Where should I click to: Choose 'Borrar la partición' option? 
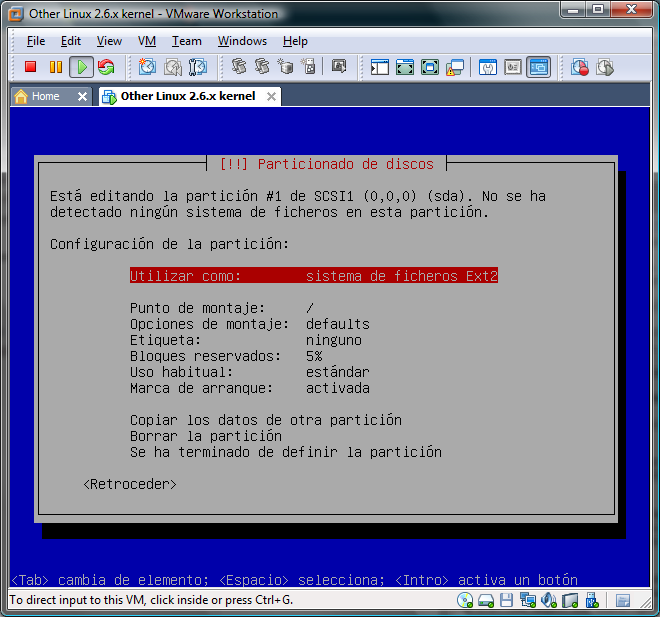[206, 436]
